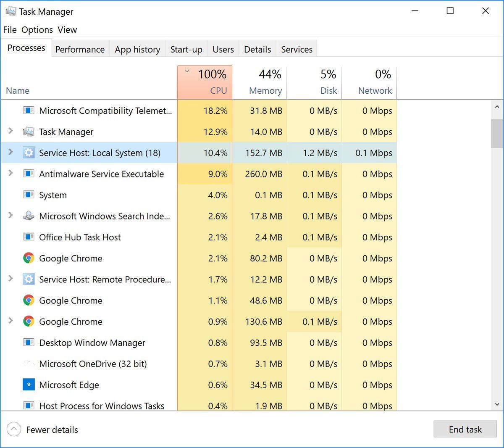Click the Task Manager title bar icon
The height and width of the screenshot is (448, 504).
[11, 11]
